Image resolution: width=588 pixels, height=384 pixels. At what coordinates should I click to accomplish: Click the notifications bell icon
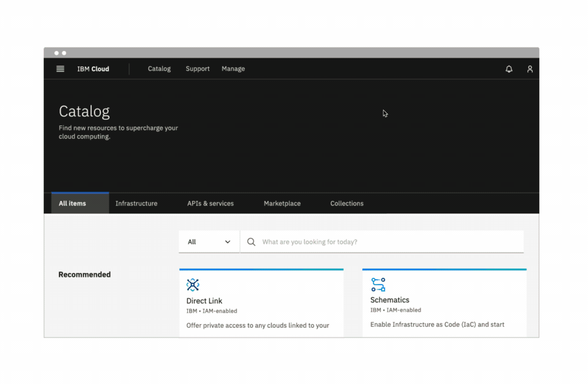tap(509, 69)
